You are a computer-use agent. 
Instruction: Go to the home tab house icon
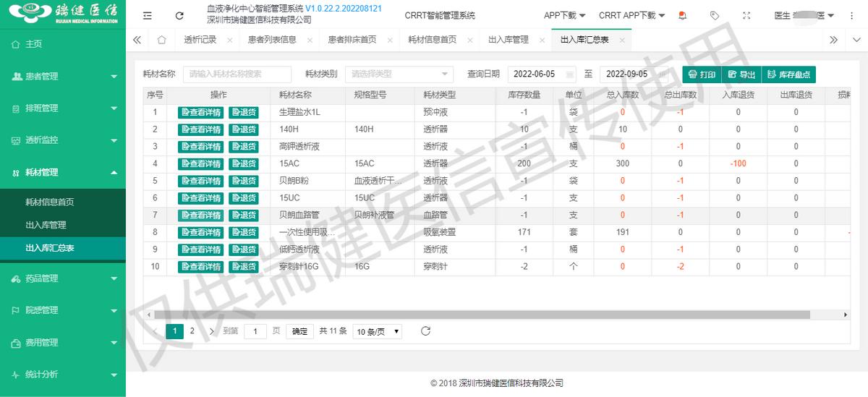pos(162,40)
